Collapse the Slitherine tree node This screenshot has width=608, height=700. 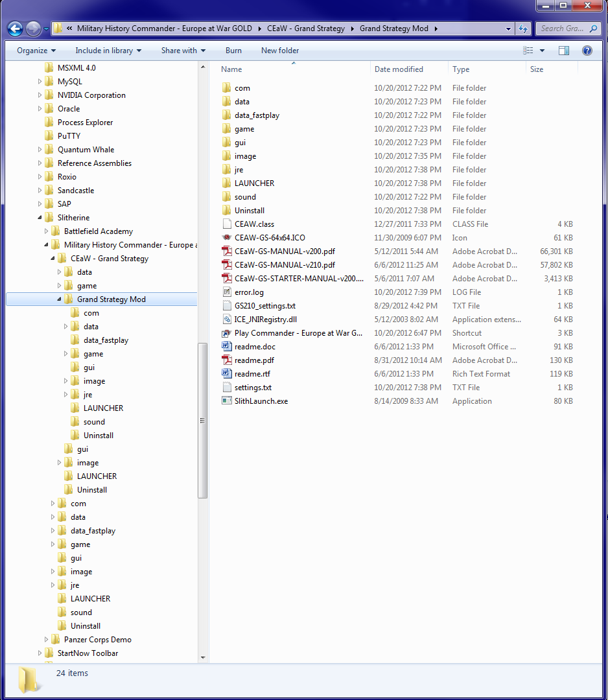[x=40, y=217]
